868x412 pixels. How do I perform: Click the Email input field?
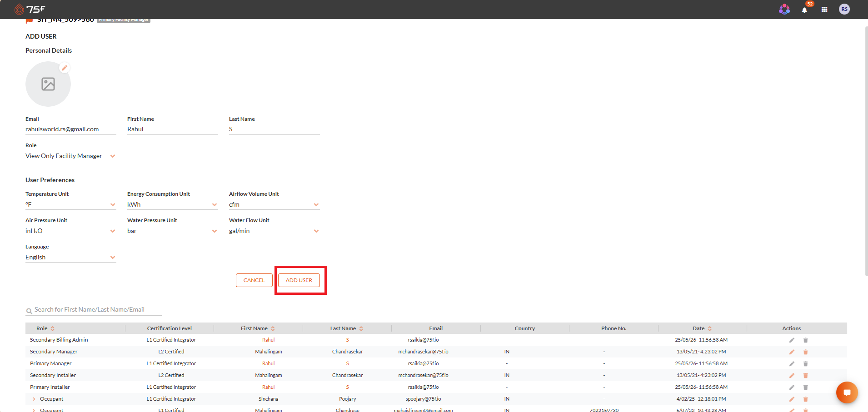(71, 129)
